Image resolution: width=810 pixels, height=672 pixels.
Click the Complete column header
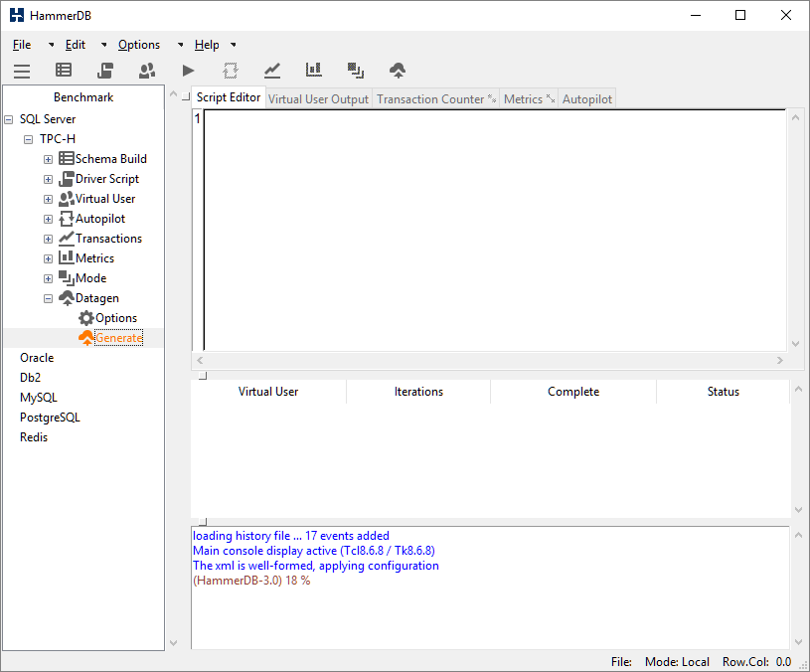coord(573,392)
